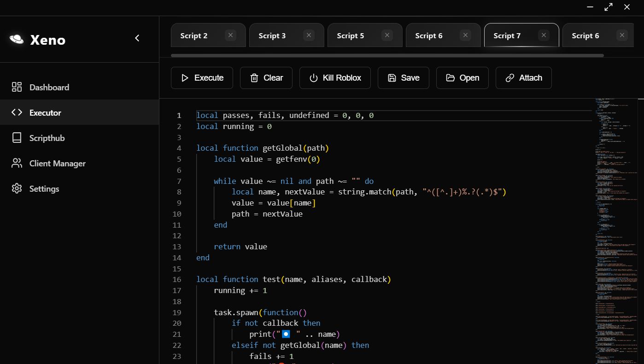Select the Executor sidebar item

click(79, 112)
